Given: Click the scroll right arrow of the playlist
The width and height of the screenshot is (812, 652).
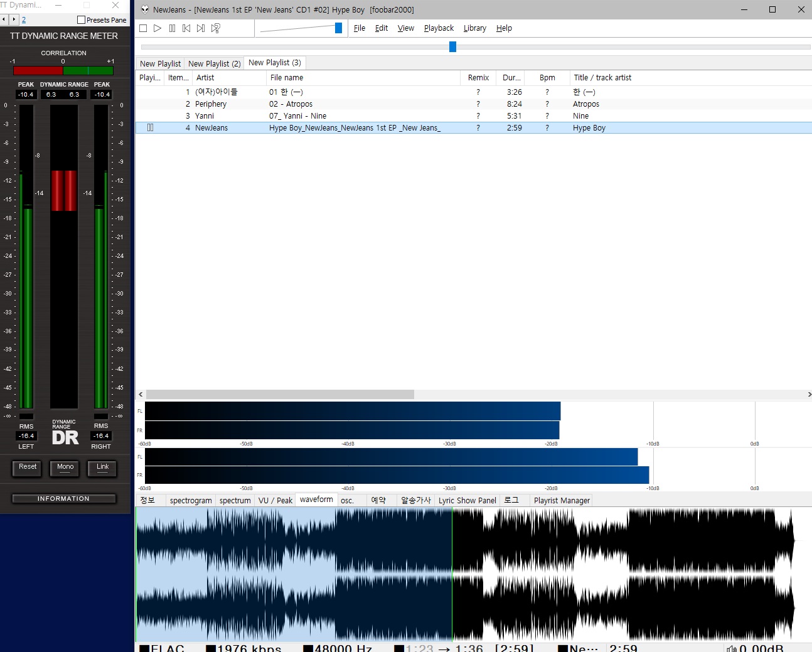Looking at the screenshot, I should click(809, 394).
